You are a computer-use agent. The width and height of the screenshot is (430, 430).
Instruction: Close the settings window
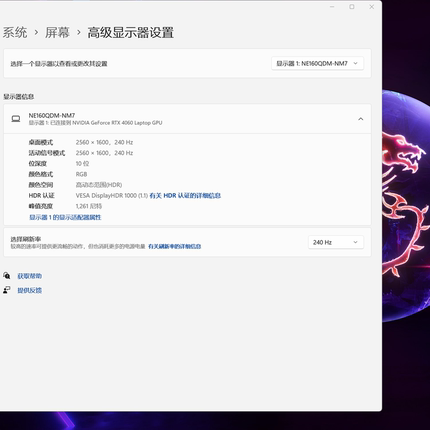(x=372, y=7)
